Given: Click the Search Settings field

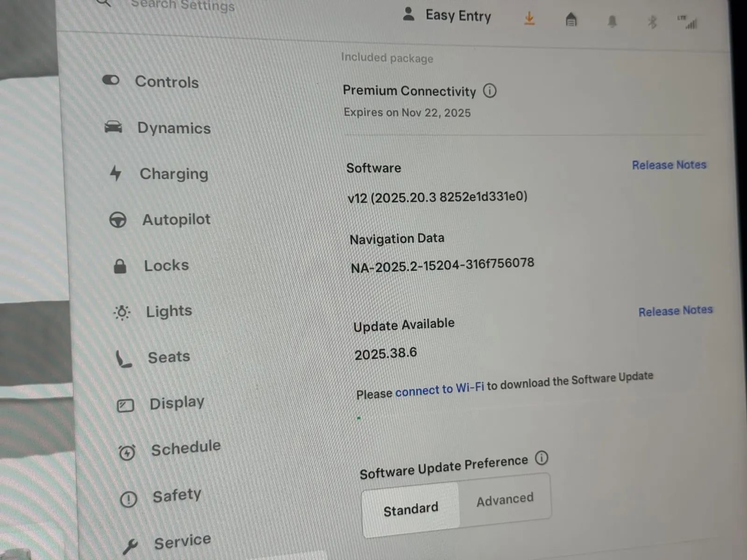Looking at the screenshot, I should tap(183, 6).
